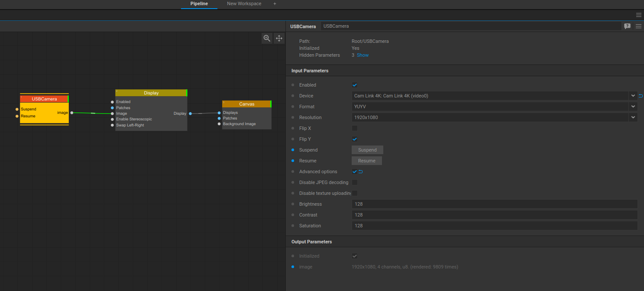The image size is (644, 291).
Task: Click the Background Image port on Canvas node
Action: [x=219, y=124]
